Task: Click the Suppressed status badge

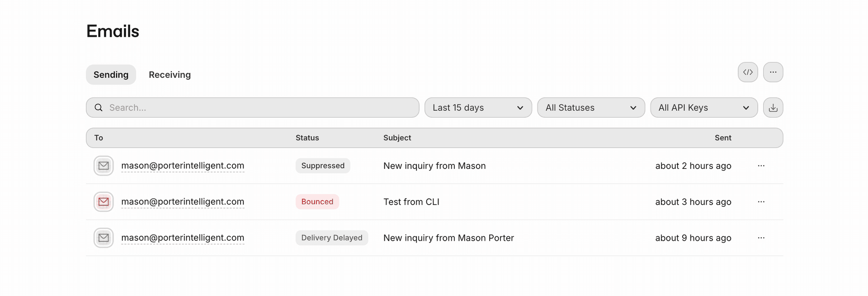Action: coord(322,166)
